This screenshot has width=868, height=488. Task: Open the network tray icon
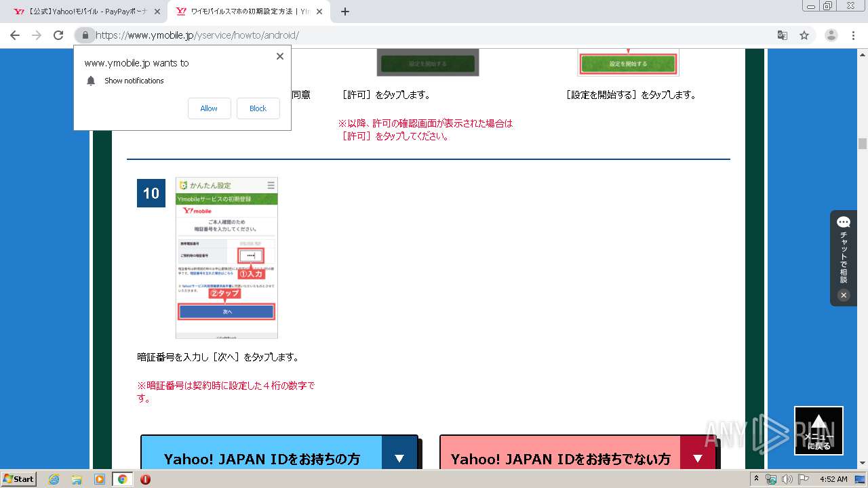[x=771, y=479]
